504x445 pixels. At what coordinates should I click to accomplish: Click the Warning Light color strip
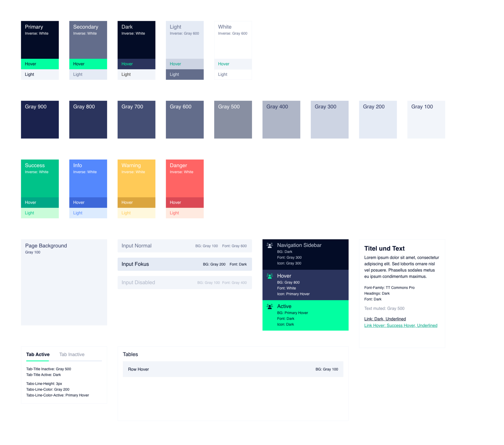[x=136, y=213]
